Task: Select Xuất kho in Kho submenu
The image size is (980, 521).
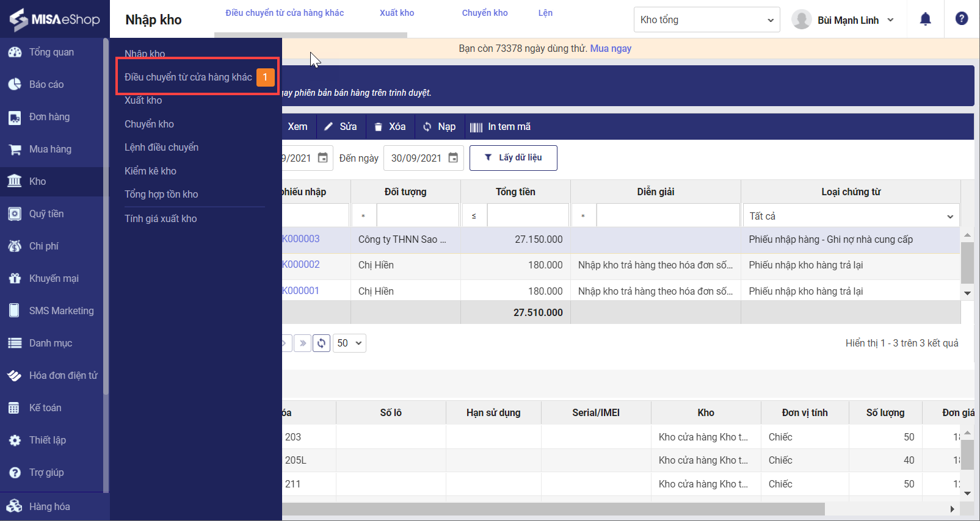Action: 143,101
